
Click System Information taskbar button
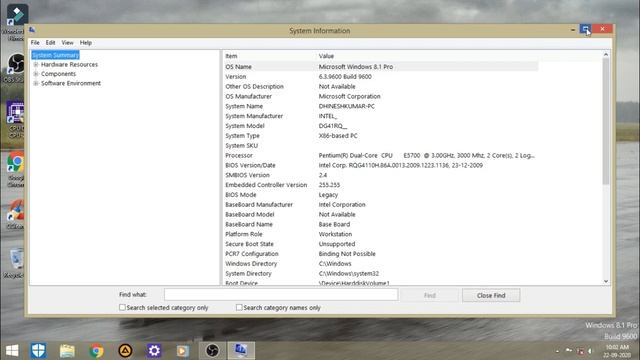(241, 350)
